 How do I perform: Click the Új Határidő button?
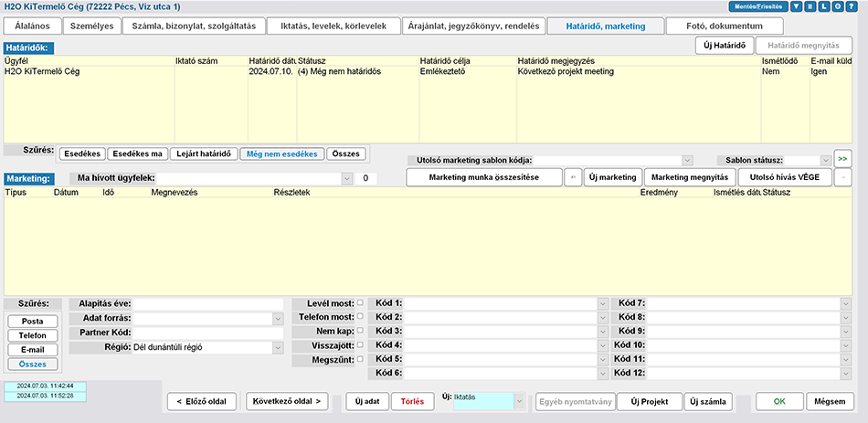(x=721, y=46)
